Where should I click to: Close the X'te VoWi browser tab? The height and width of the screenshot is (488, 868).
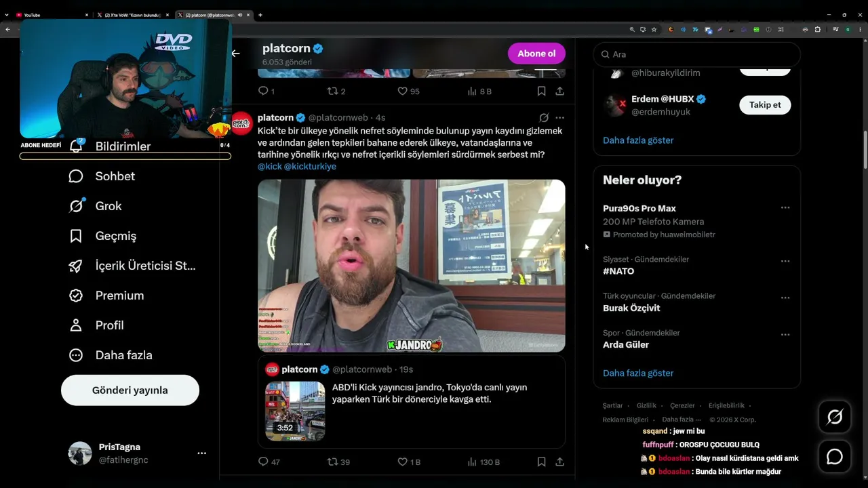click(167, 15)
